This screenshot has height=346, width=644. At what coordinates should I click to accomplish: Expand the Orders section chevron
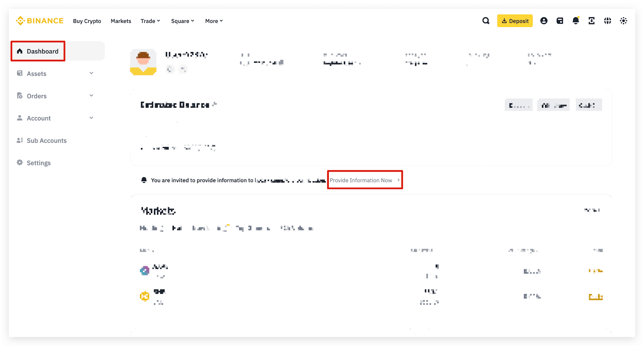tap(91, 95)
